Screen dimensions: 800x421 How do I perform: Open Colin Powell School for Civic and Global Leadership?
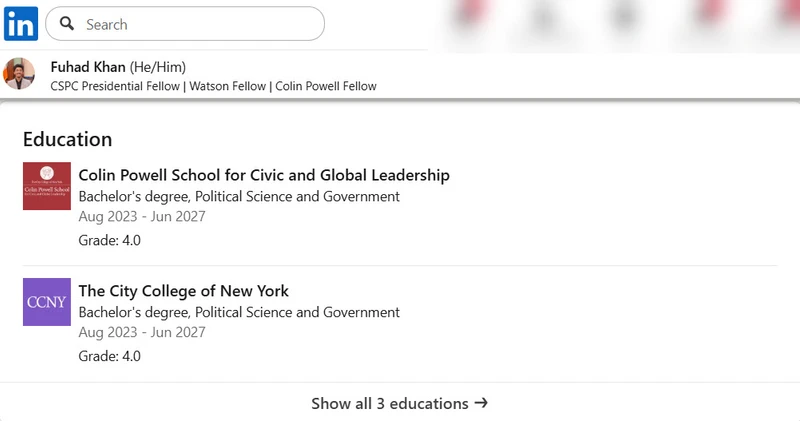coord(264,175)
